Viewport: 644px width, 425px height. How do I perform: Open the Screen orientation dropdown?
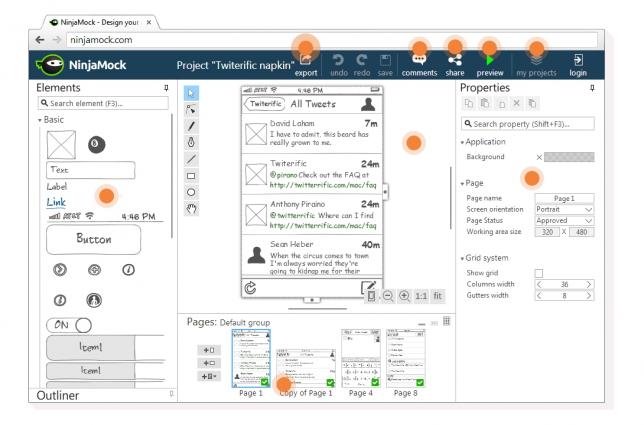pos(564,209)
